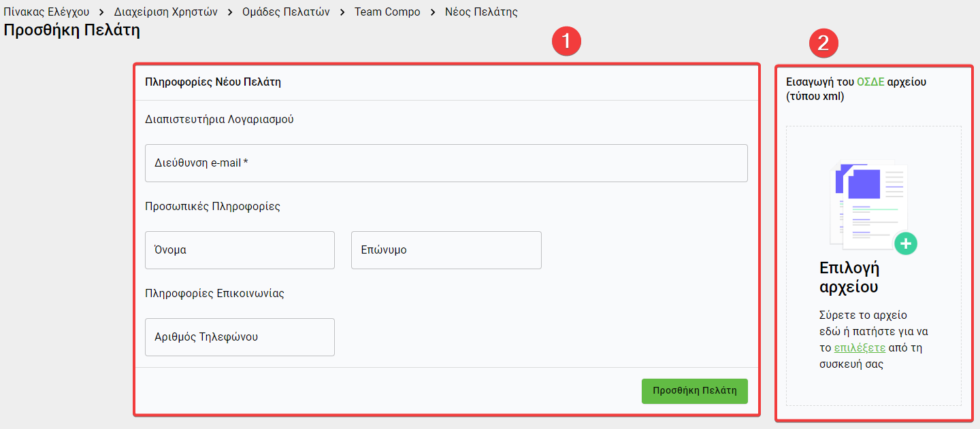Viewport: 980px width, 429px height.
Task: Select the Αριθμός Τηλεφώνου input
Action: pos(240,337)
